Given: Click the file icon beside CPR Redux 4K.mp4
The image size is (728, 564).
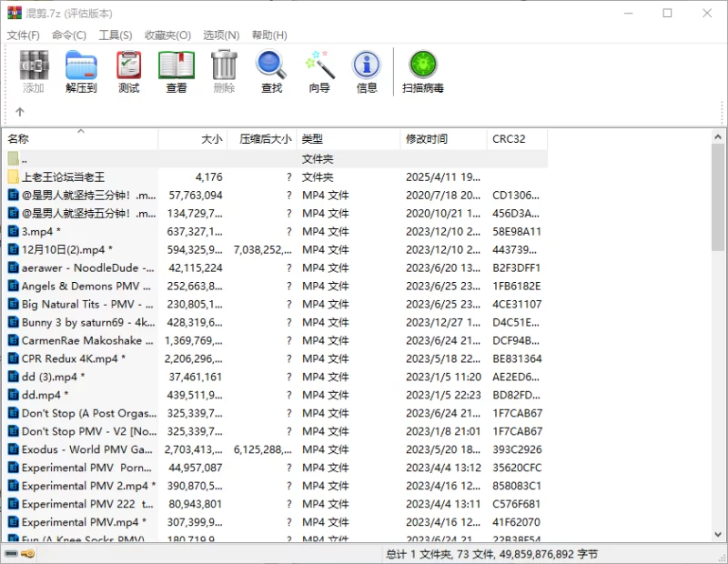Looking at the screenshot, I should tap(14, 358).
